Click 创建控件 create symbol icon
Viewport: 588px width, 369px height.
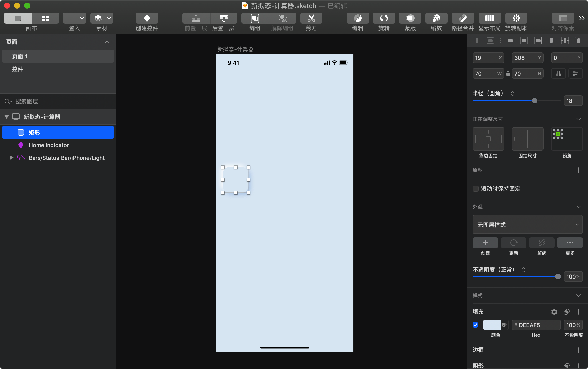pos(147,18)
